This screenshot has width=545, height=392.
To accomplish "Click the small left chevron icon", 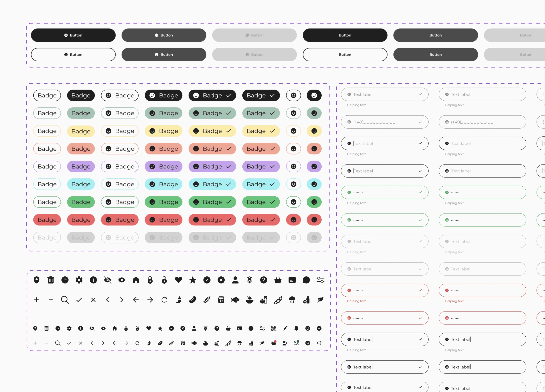I will (92, 343).
